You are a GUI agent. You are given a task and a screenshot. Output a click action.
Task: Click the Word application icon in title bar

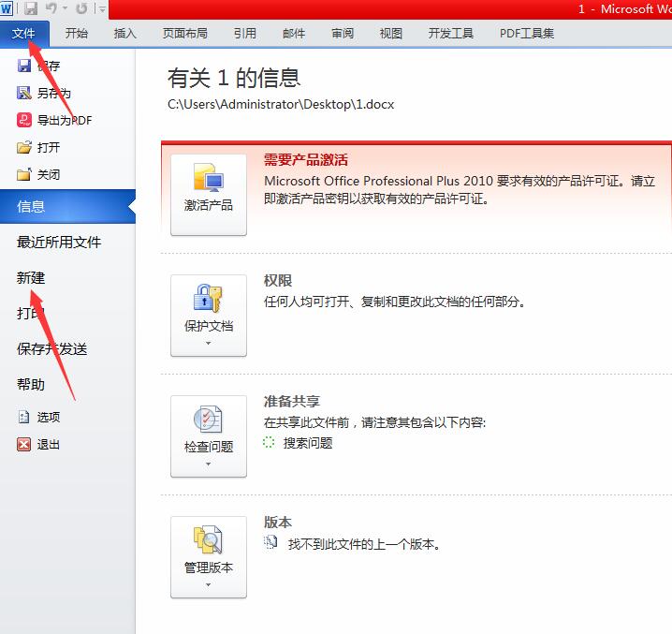[7, 8]
